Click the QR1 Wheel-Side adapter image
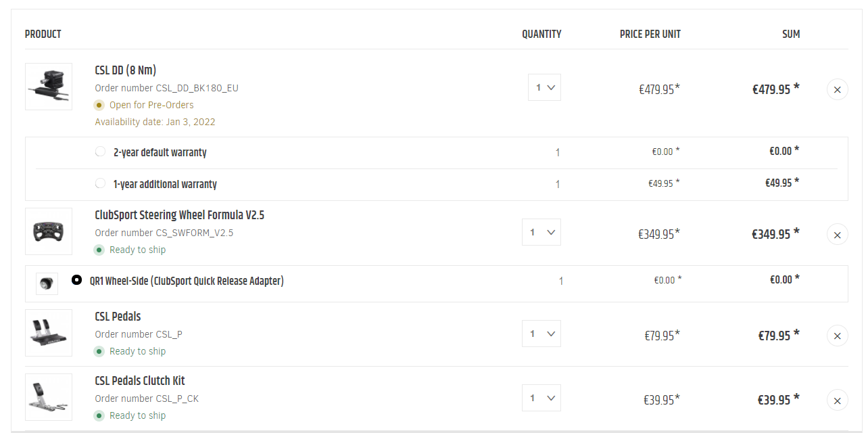Viewport: 868px width, 433px height. pos(47,283)
